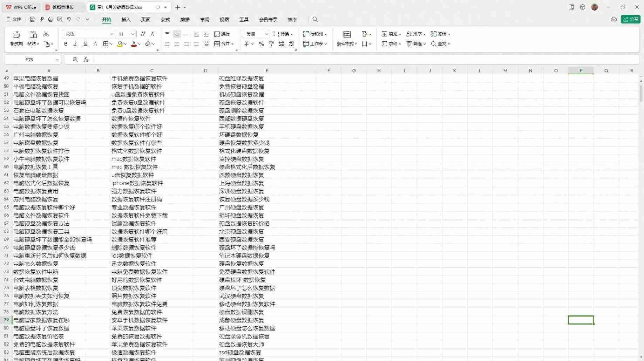The image size is (644, 361).
Task: Expand the Borders dropdown arrow
Action: (111, 44)
